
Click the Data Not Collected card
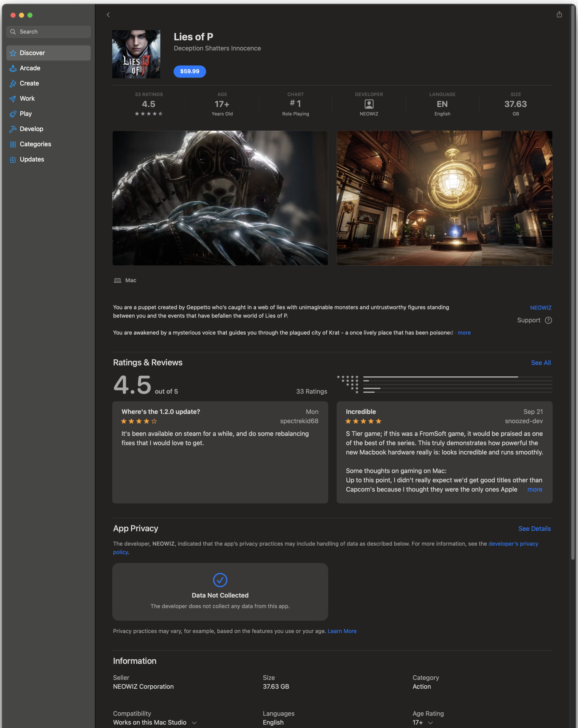220,592
